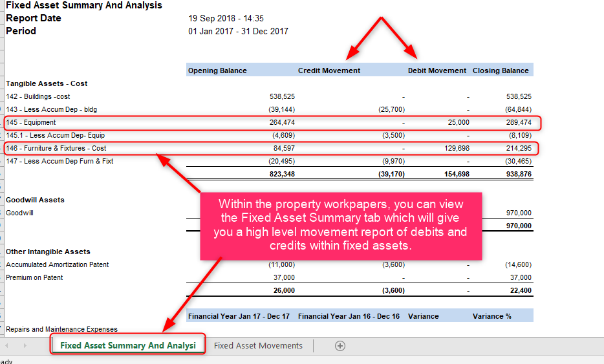604x364 pixels.
Task: Select 147 - Less Accum Dep Furn & Fixt label
Action: tap(59, 161)
